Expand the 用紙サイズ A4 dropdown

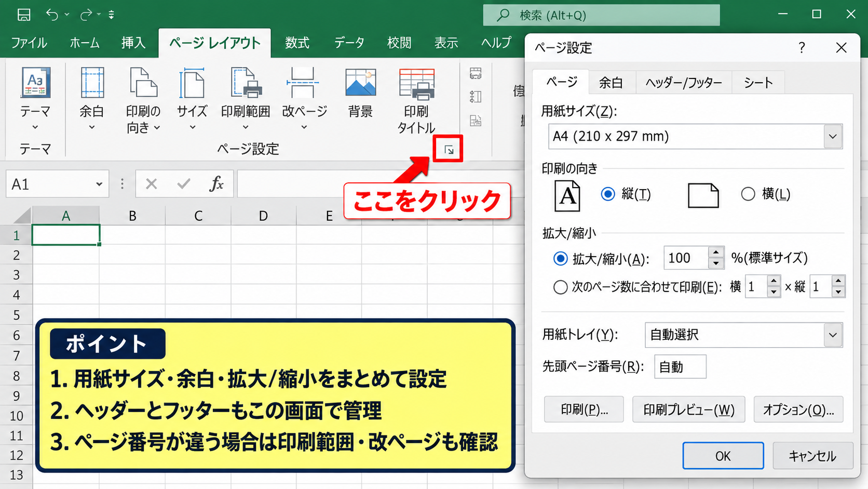point(833,137)
